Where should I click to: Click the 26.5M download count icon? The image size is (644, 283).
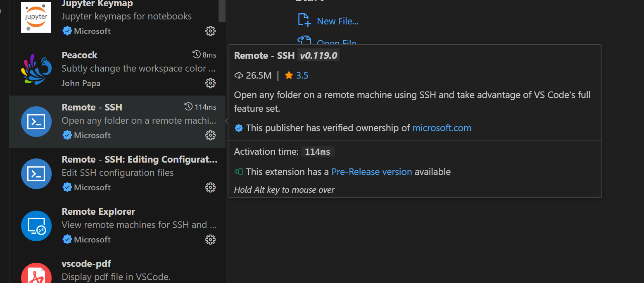[x=239, y=76]
